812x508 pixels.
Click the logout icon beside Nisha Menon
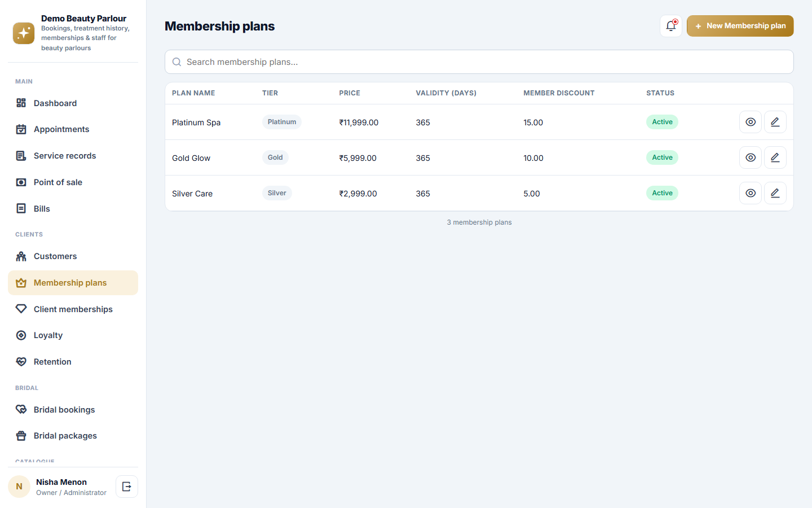(127, 487)
